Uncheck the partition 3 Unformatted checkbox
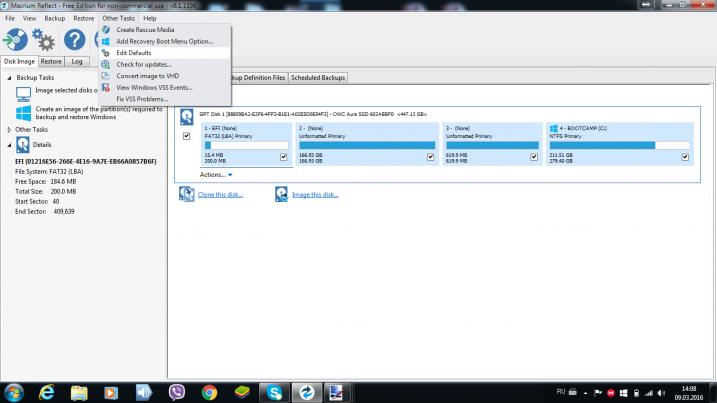The width and height of the screenshot is (717, 403). [534, 157]
